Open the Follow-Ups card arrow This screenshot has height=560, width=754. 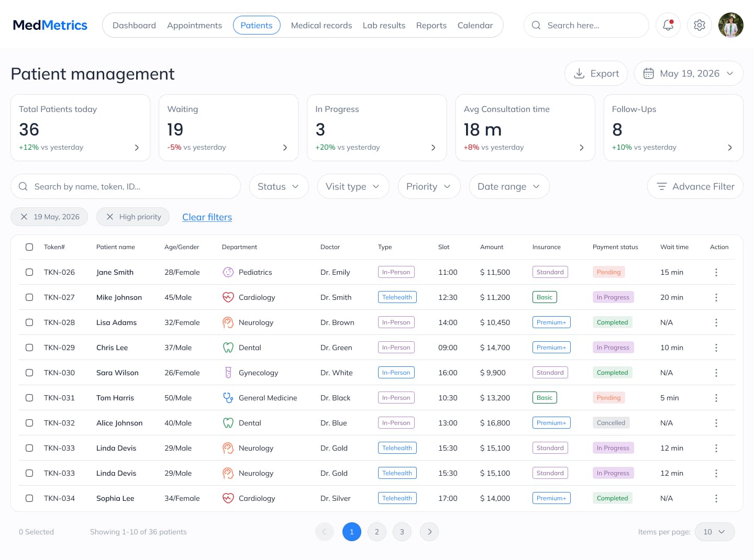tap(730, 148)
